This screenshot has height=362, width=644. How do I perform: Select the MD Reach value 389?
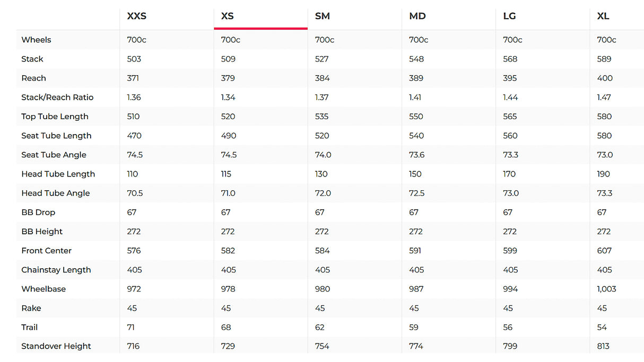416,78
